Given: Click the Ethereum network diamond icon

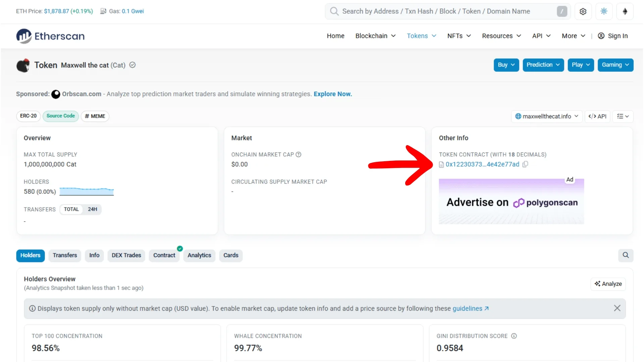Looking at the screenshot, I should 625,11.
